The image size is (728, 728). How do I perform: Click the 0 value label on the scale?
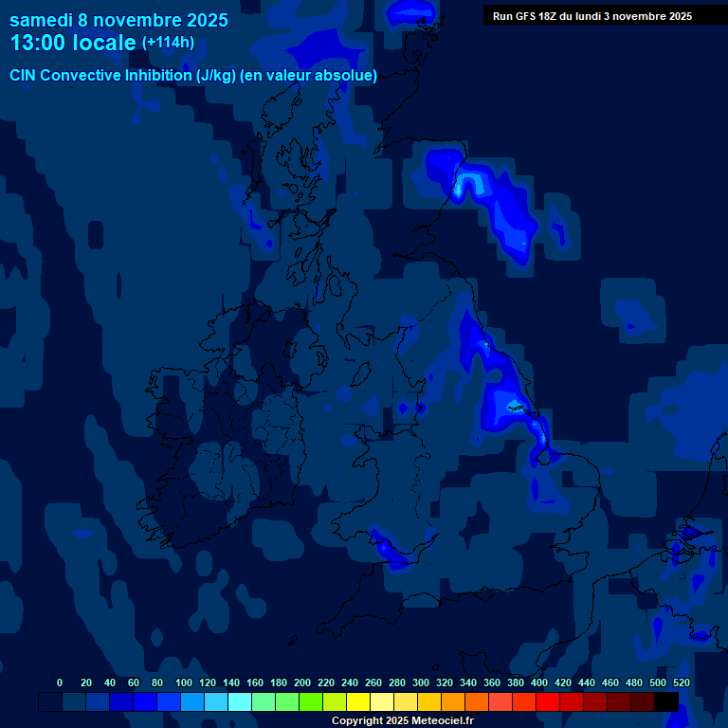click(60, 682)
